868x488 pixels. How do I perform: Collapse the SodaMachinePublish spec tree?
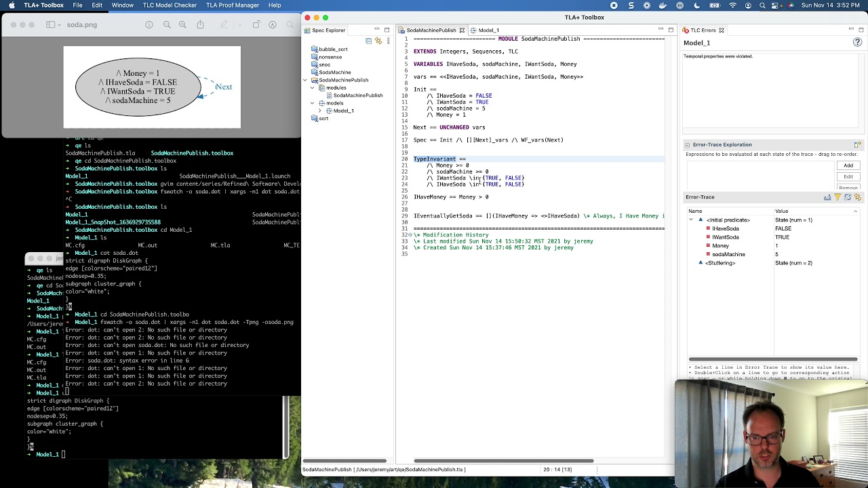[305, 80]
